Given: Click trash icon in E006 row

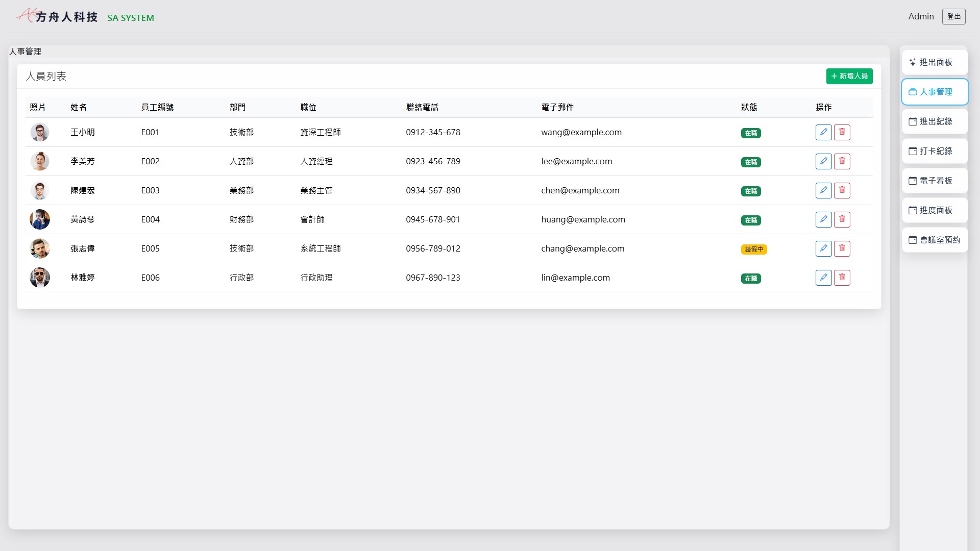Looking at the screenshot, I should 842,278.
